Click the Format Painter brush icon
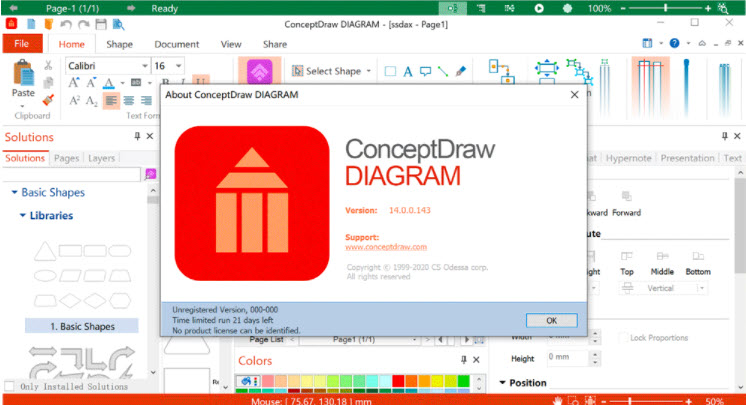This screenshot has width=746, height=405. point(48,100)
